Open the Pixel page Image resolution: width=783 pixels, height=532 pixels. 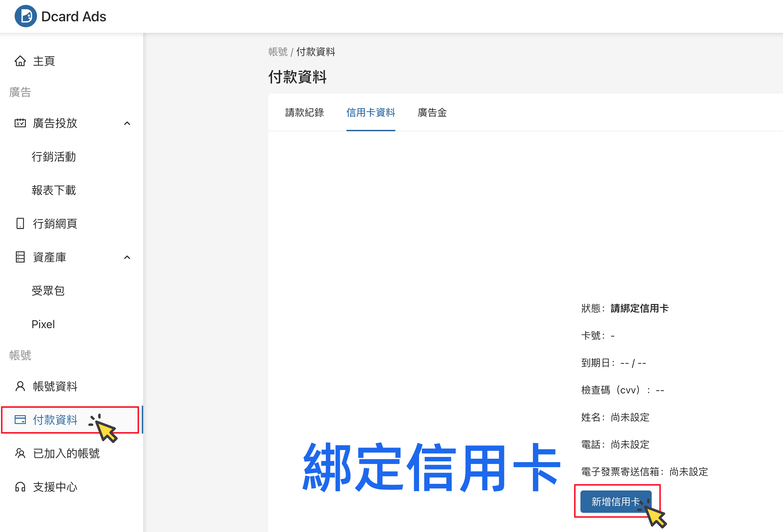coord(43,324)
